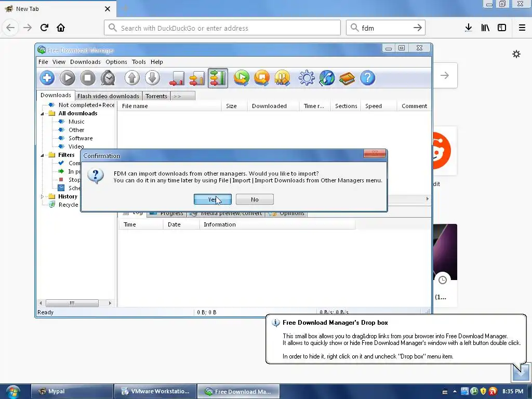The width and height of the screenshot is (532, 399).
Task: Open the Tools menu
Action: pyautogui.click(x=139, y=62)
